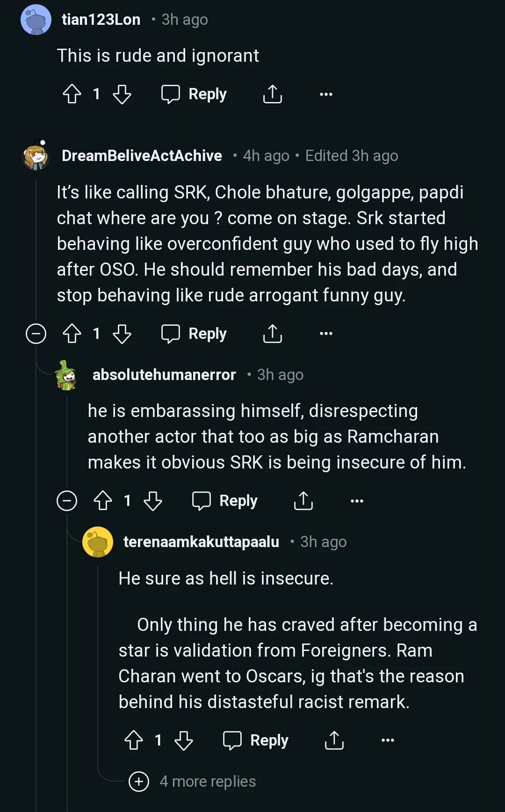
Task: Visit absolutehumanerror's profile via username
Action: click(164, 375)
